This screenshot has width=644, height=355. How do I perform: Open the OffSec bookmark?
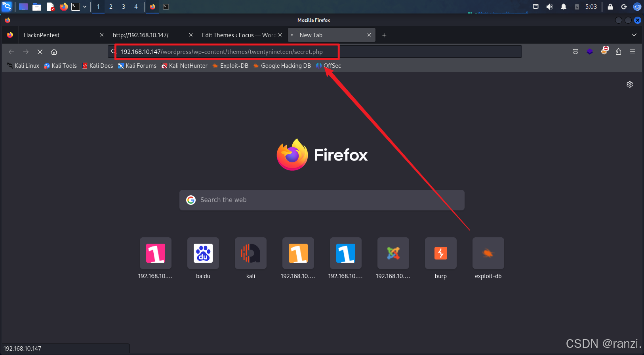328,66
